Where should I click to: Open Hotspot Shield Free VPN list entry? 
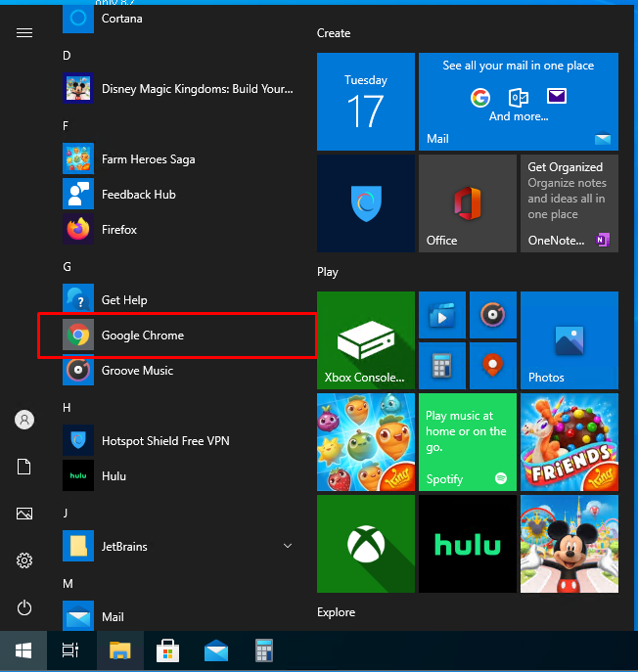[178, 440]
